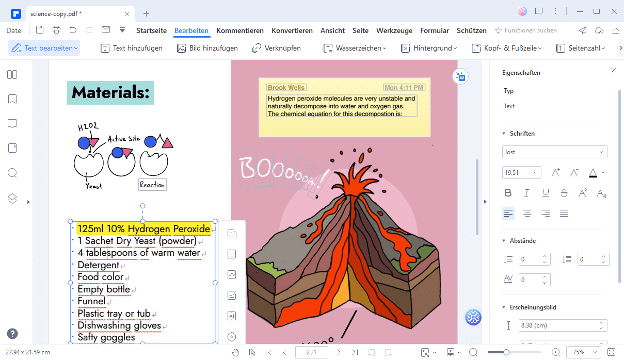Justify the text

point(564,214)
